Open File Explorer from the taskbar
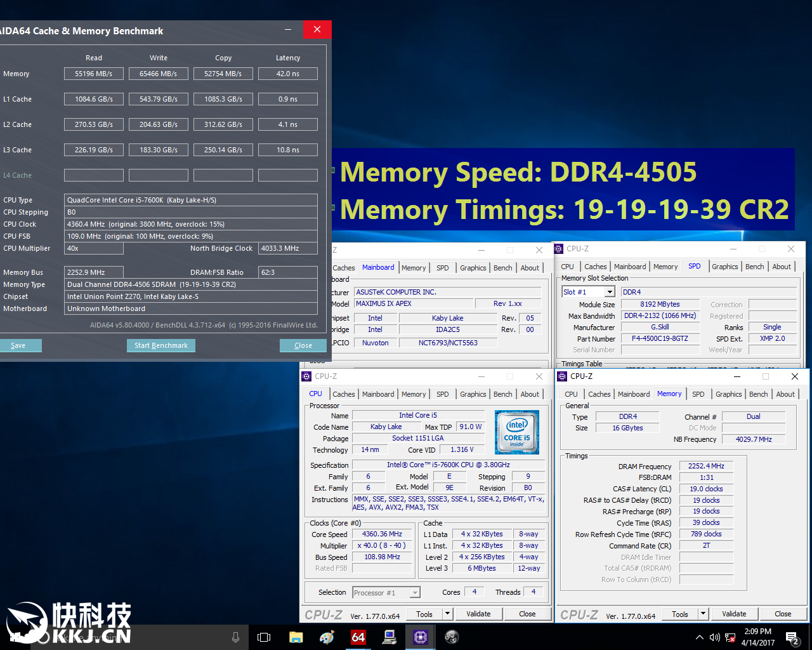Viewport: 812px width, 650px height. click(296, 637)
